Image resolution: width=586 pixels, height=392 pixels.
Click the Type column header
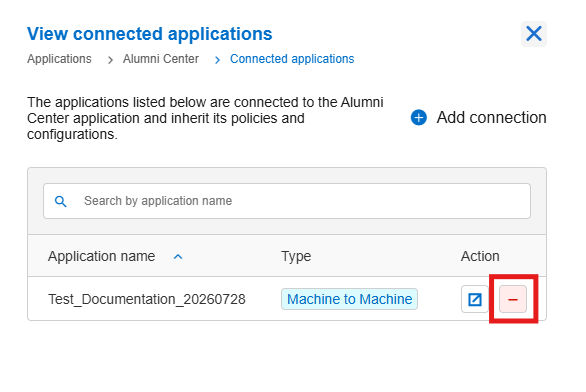pyautogui.click(x=296, y=256)
